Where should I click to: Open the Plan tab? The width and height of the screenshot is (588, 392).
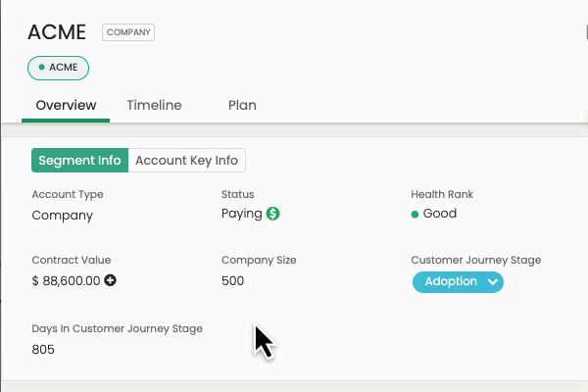[242, 105]
